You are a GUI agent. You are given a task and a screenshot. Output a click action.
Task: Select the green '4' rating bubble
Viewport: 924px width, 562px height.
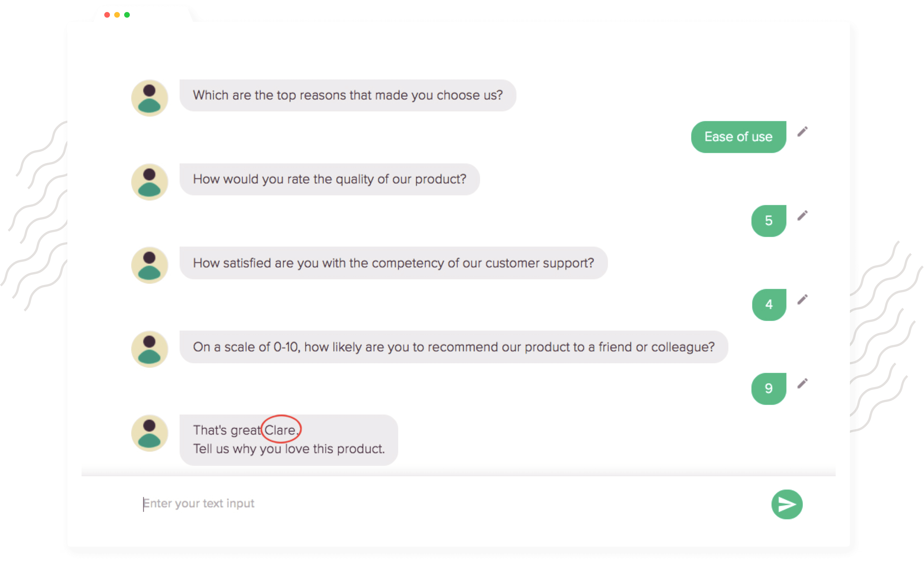(769, 305)
